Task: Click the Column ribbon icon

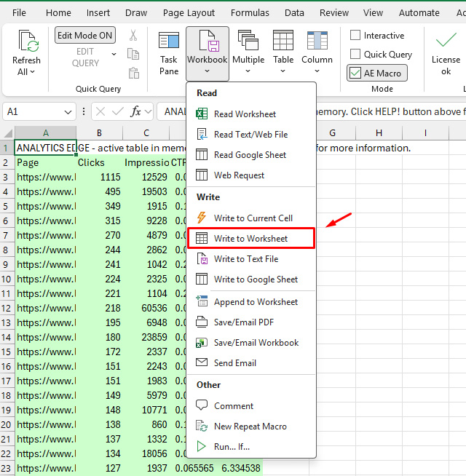Action: (x=317, y=40)
